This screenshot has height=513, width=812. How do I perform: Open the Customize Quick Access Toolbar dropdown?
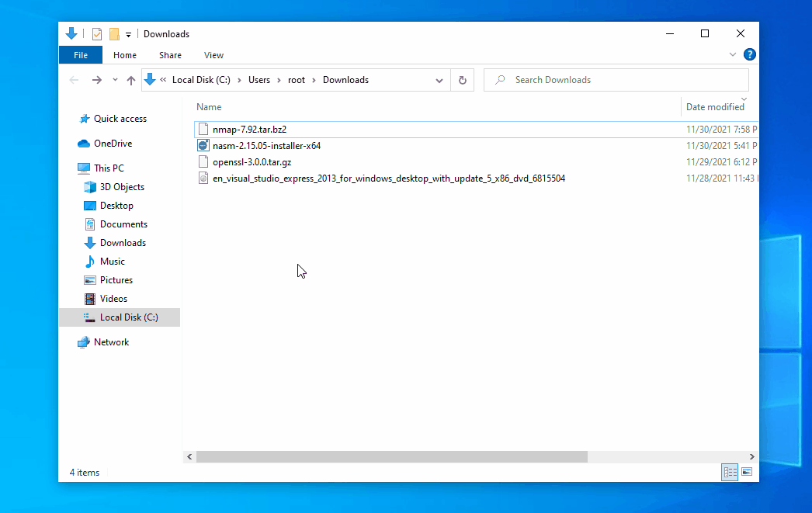128,35
